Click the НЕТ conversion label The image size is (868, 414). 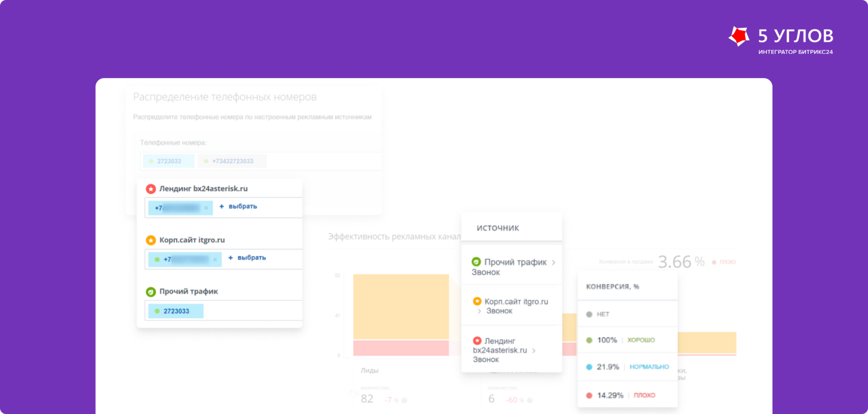pos(603,314)
